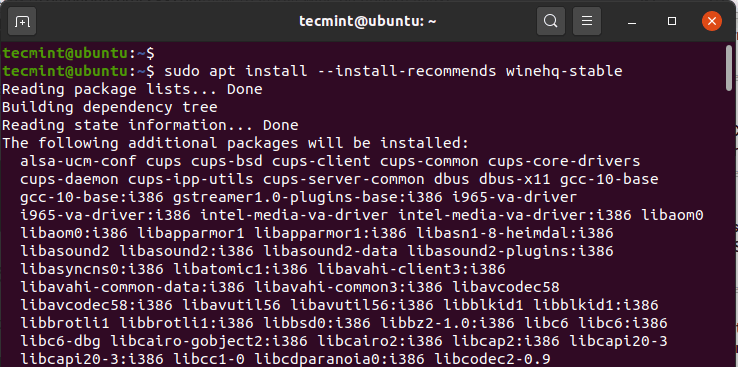Click gstreamer1.0-plugins-base:i386 package text
Screen dimensions: 738x367
point(308,197)
